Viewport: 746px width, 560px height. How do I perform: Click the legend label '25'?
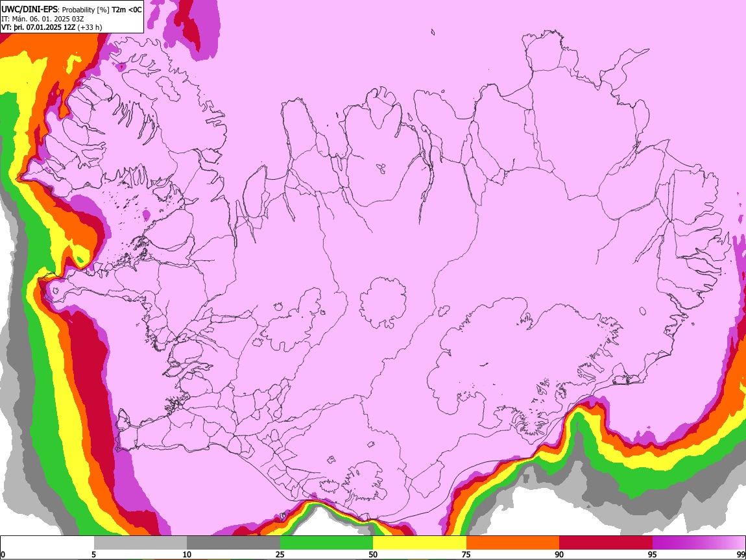tap(280, 554)
